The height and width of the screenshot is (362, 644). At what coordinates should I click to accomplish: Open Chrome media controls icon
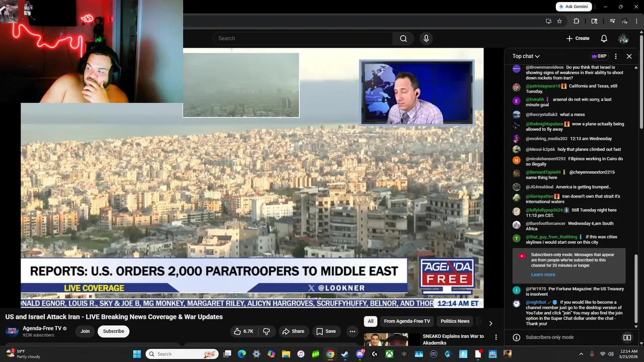click(612, 21)
